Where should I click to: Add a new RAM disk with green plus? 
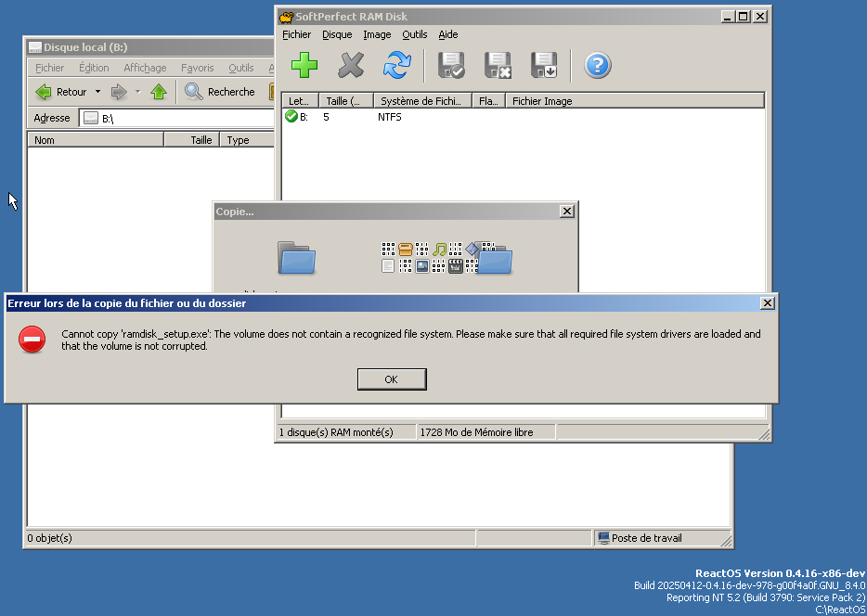pyautogui.click(x=304, y=65)
